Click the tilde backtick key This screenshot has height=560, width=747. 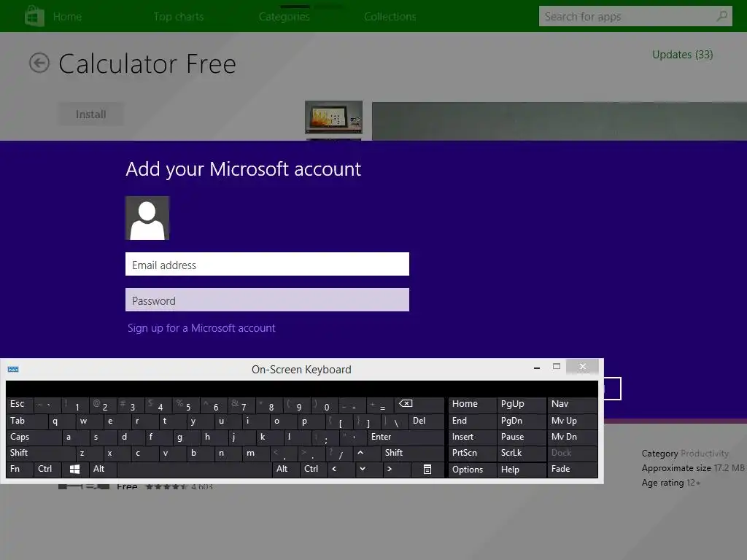[47, 404]
